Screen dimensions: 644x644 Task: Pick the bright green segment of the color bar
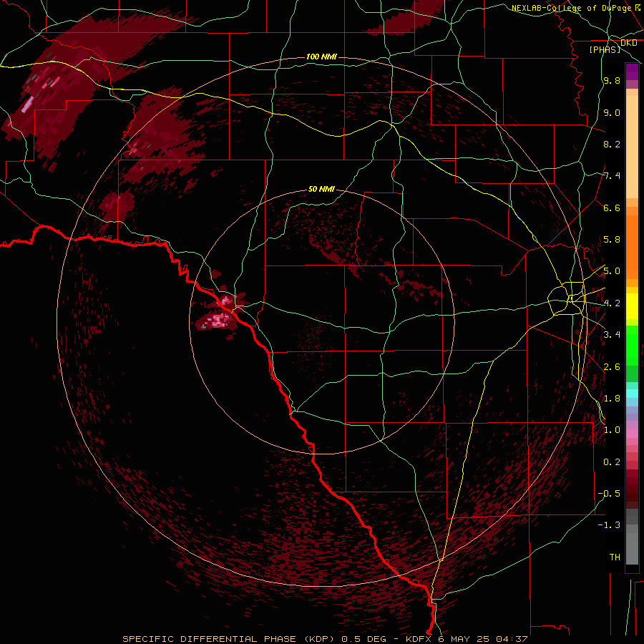point(632,345)
